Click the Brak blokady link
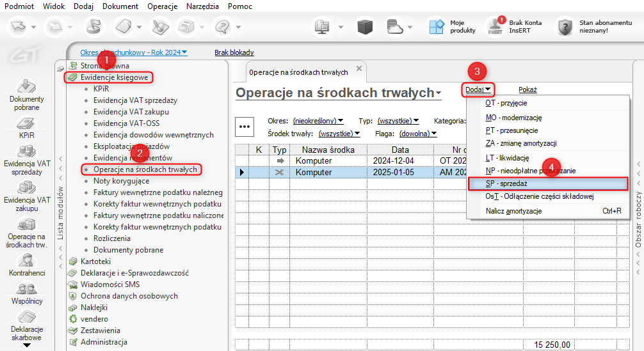This screenshot has height=351, width=644. click(234, 52)
